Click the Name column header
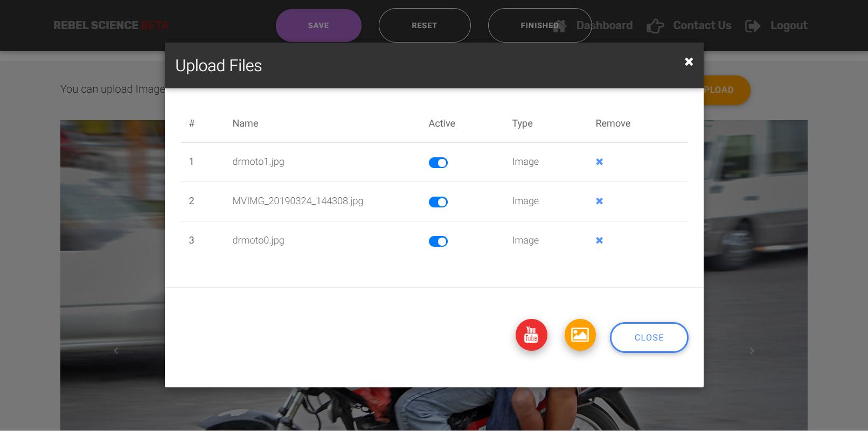This screenshot has width=868, height=431. click(x=245, y=123)
